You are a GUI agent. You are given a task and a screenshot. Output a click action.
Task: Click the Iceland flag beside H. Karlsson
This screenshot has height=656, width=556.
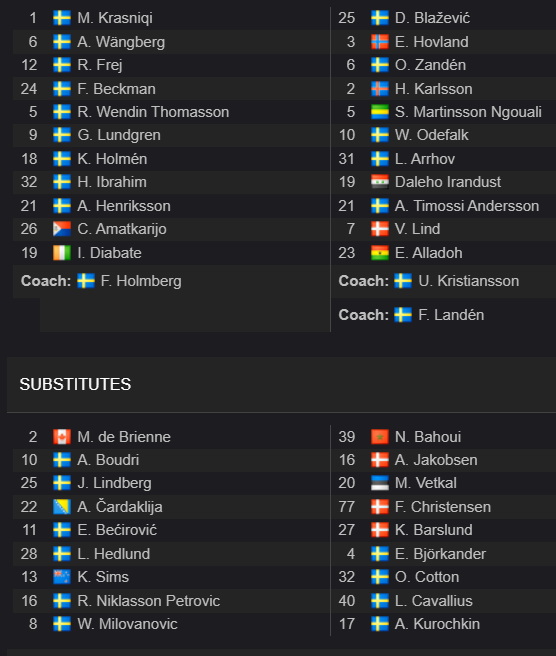379,89
